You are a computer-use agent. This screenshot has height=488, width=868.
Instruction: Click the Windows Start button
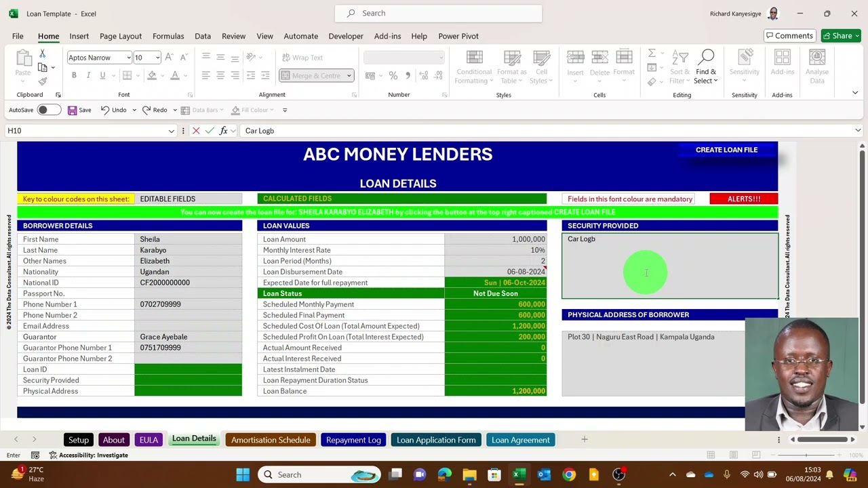(243, 474)
